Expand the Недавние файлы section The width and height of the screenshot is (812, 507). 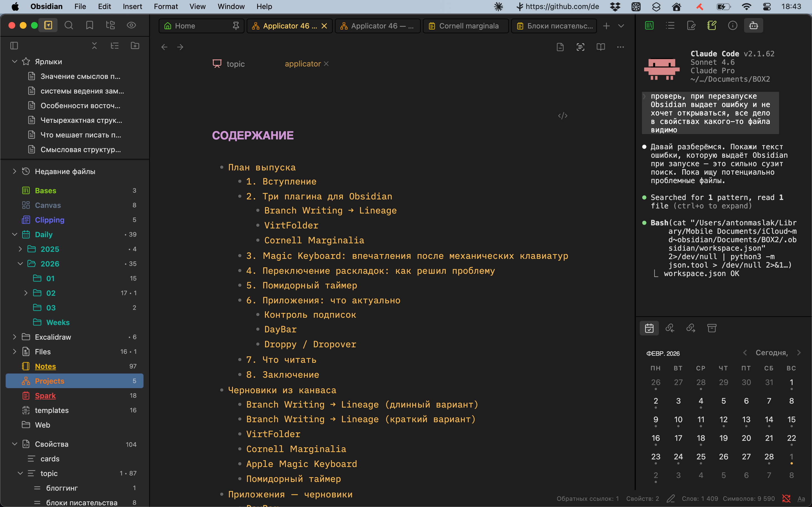(x=14, y=171)
